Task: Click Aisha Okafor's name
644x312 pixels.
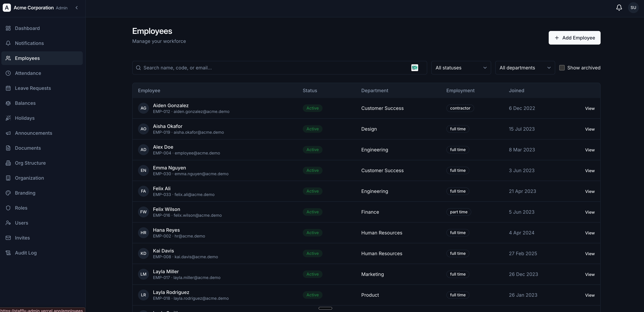Action: [167, 126]
